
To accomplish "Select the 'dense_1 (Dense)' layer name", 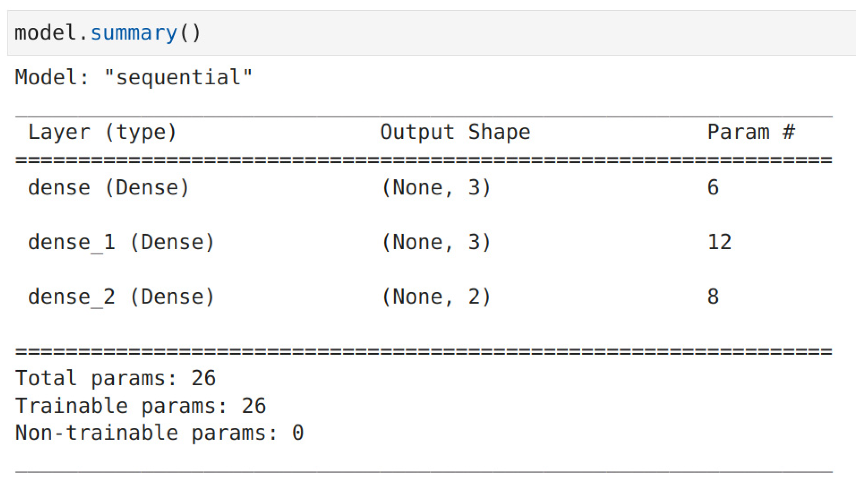I will 121,242.
